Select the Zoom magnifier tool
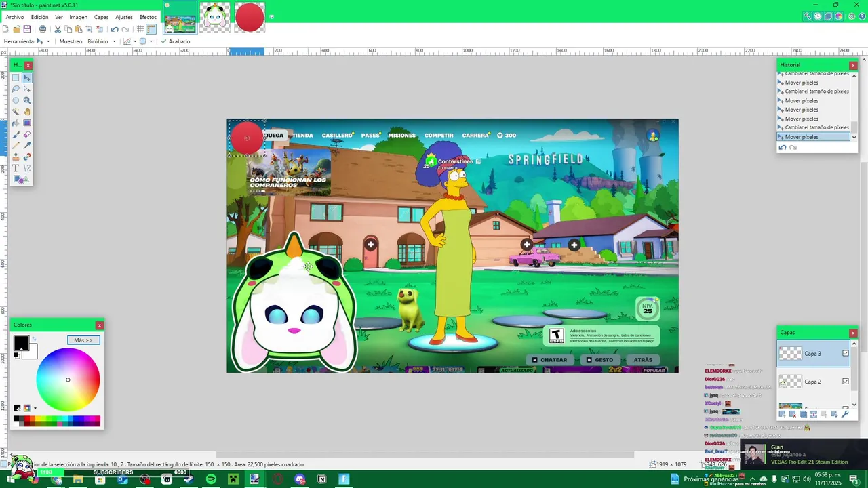 pos(27,100)
